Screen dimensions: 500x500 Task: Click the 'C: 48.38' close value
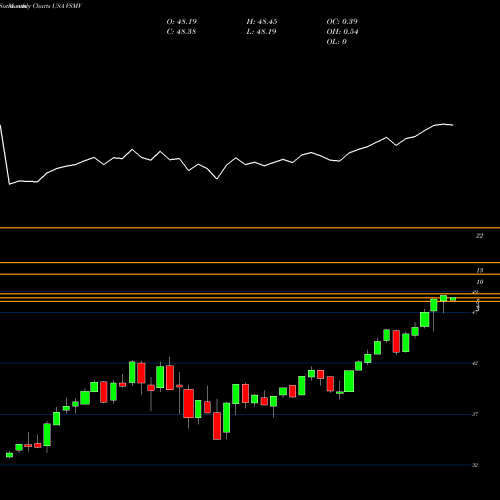(181, 32)
